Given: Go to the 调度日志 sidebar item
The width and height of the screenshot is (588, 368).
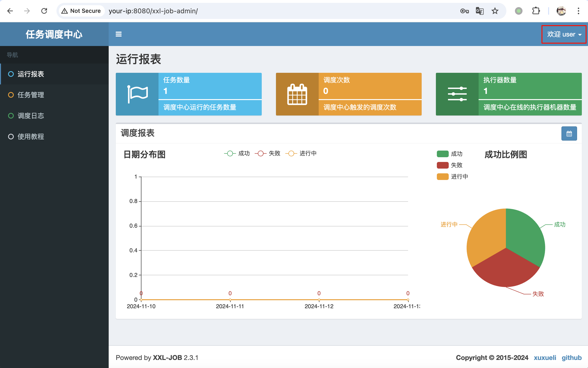Looking at the screenshot, I should coord(31,116).
